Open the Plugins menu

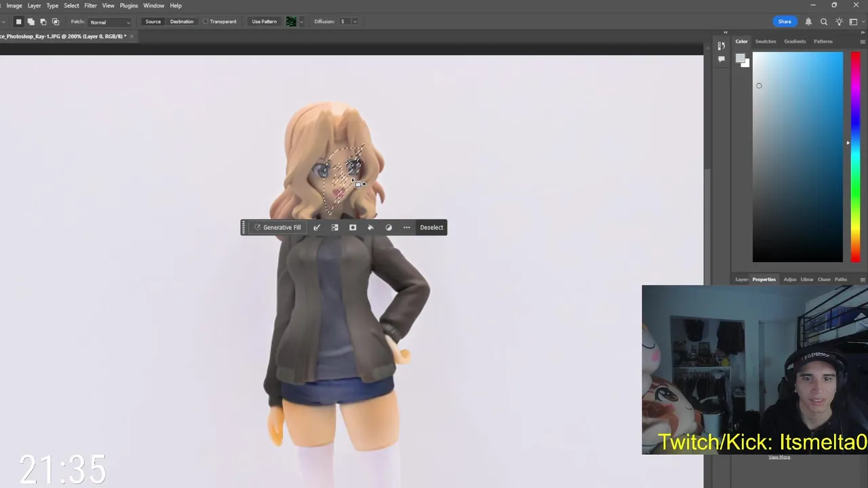point(129,5)
